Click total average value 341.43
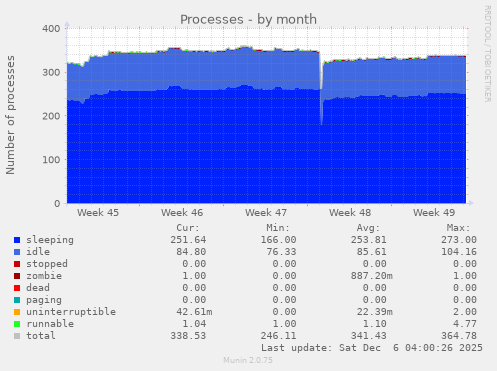497x371 pixels. pyautogui.click(x=368, y=336)
